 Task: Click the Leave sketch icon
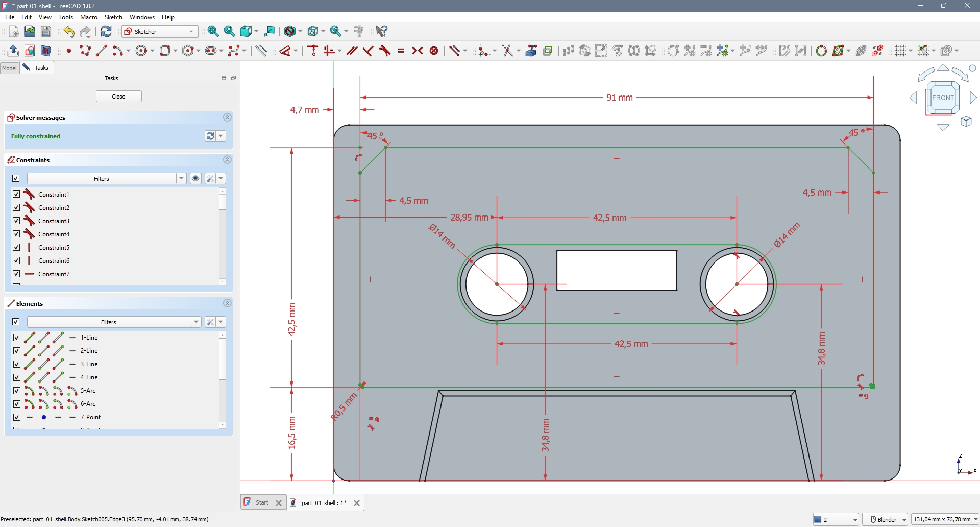pos(13,51)
